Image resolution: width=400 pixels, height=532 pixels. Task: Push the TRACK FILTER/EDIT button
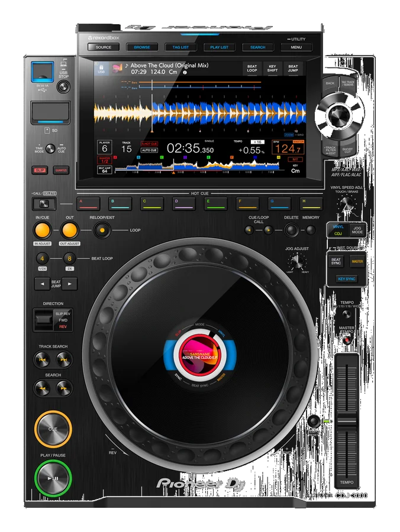tap(330, 150)
